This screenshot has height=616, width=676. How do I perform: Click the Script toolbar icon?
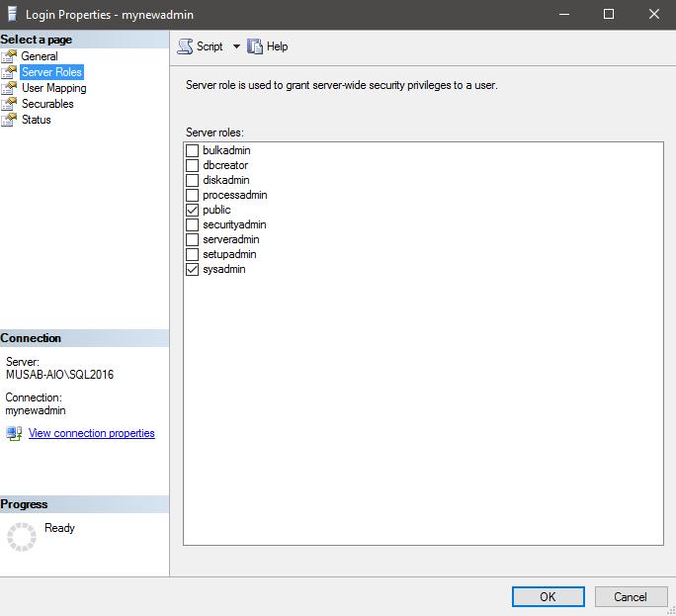pyautogui.click(x=185, y=46)
